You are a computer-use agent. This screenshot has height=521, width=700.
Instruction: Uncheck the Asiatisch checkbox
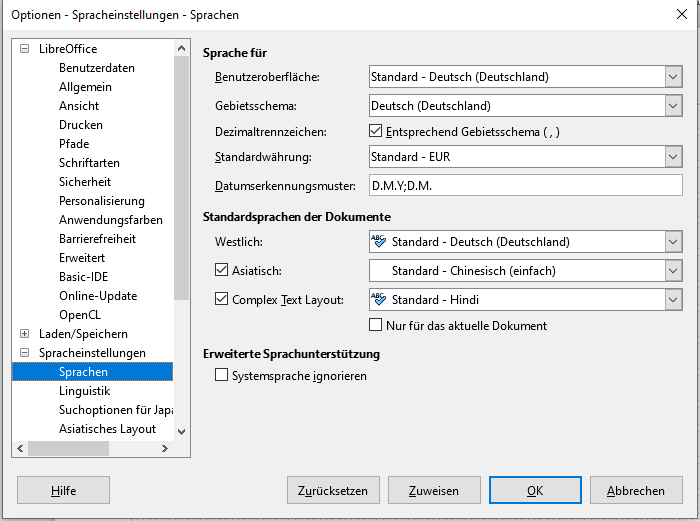[x=221, y=270]
